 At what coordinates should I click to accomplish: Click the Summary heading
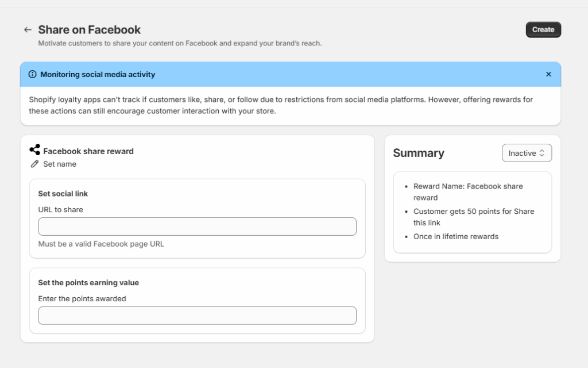[419, 153]
